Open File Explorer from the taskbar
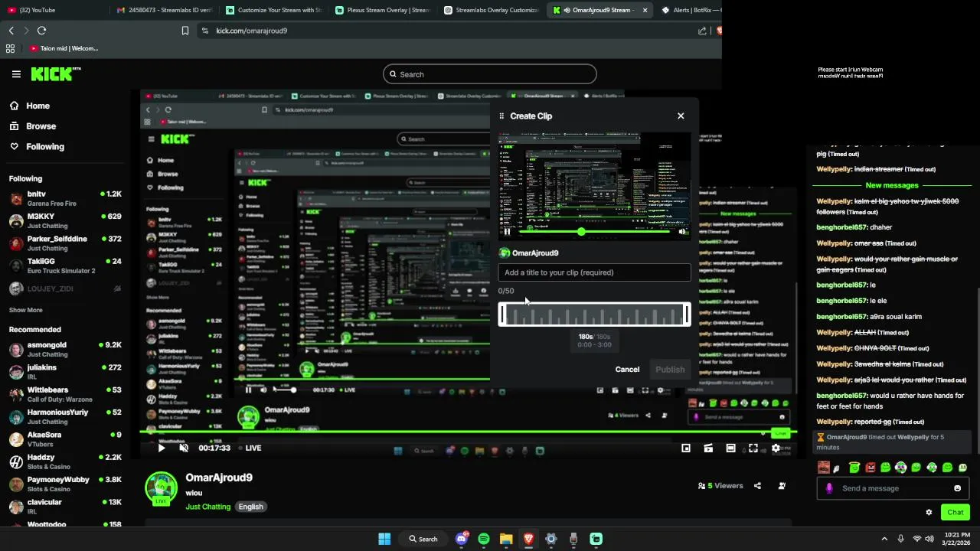 [x=506, y=539]
